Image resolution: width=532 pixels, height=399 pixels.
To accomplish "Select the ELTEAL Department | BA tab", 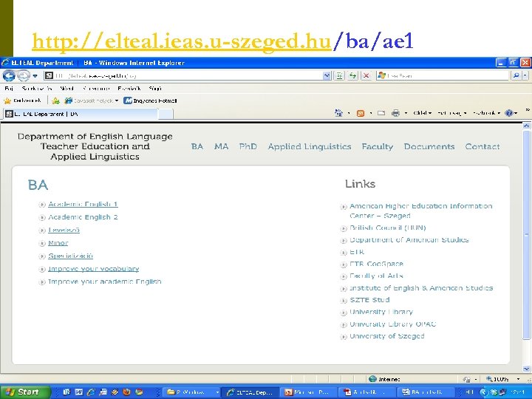I will (81, 114).
